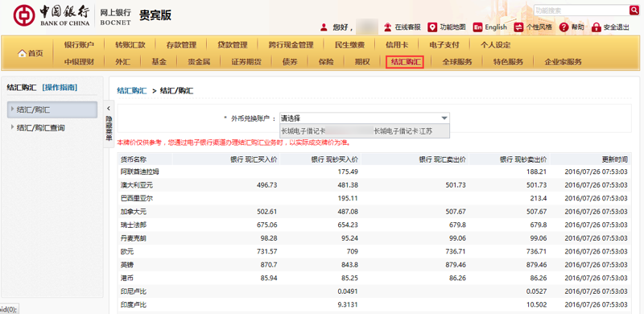Open the 民生缴费 menu
Screen dimensions: 644x314
349,45
